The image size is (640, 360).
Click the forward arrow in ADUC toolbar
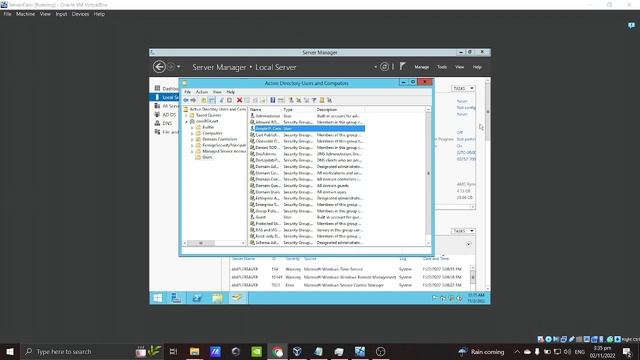[193, 100]
